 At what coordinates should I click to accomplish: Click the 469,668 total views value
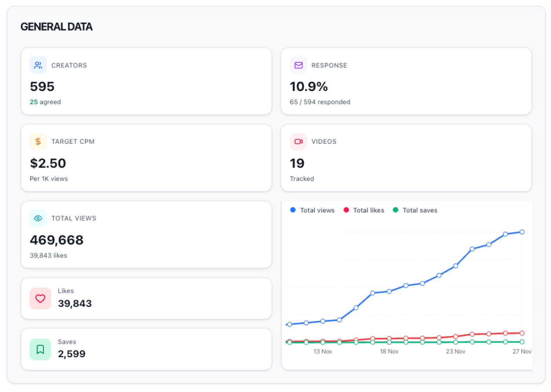coord(57,240)
